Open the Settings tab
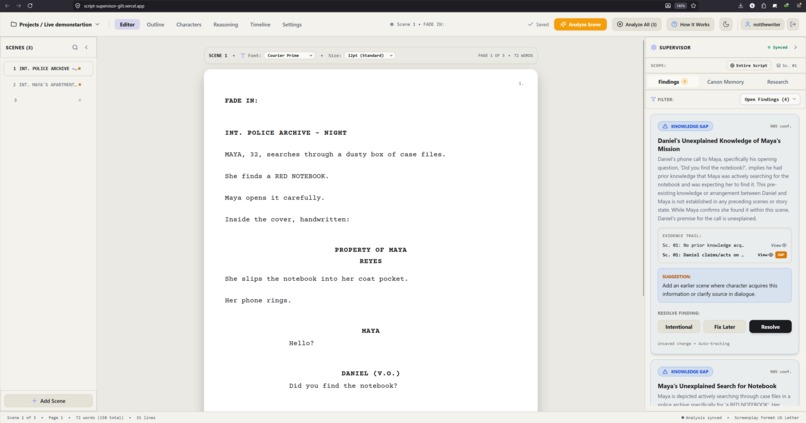 [x=292, y=24]
